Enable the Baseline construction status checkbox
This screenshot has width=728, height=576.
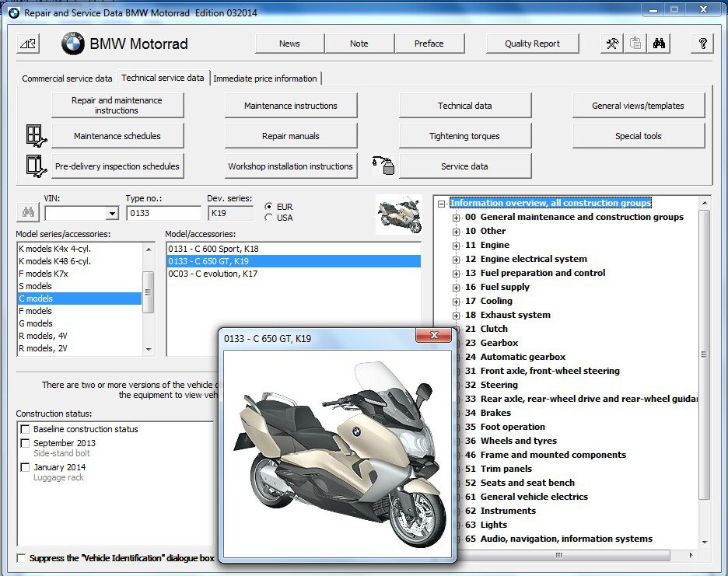tap(26, 428)
